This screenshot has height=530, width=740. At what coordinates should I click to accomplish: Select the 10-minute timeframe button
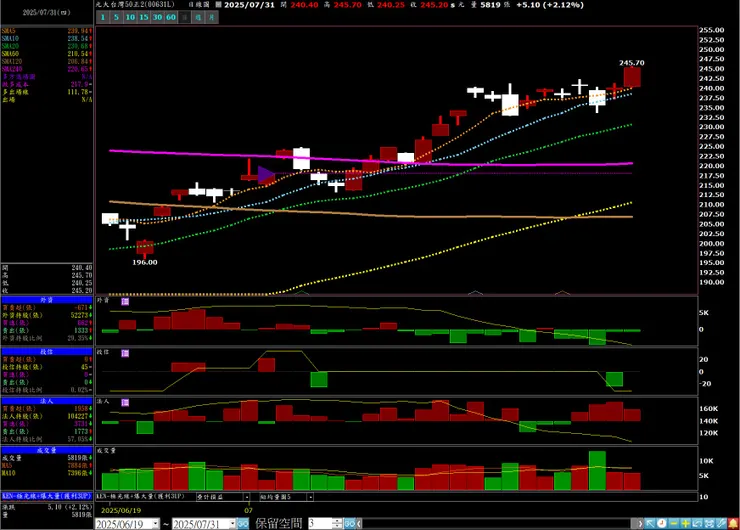tap(130, 17)
